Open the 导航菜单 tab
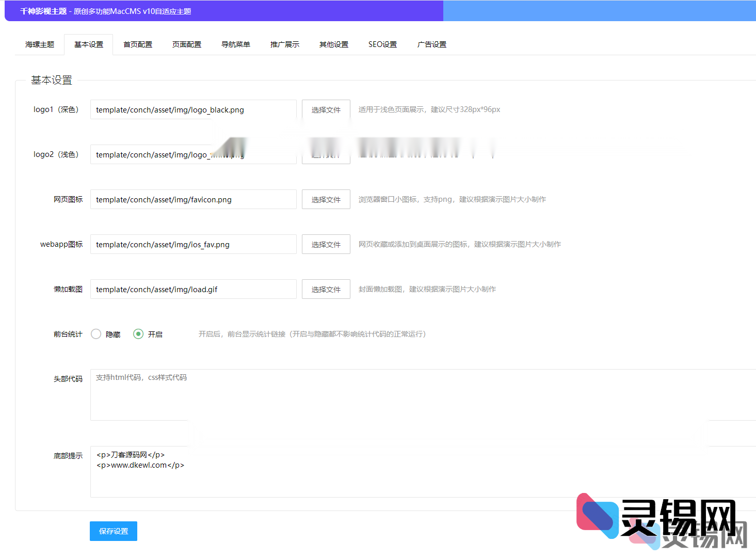The image size is (756, 558). (x=235, y=44)
